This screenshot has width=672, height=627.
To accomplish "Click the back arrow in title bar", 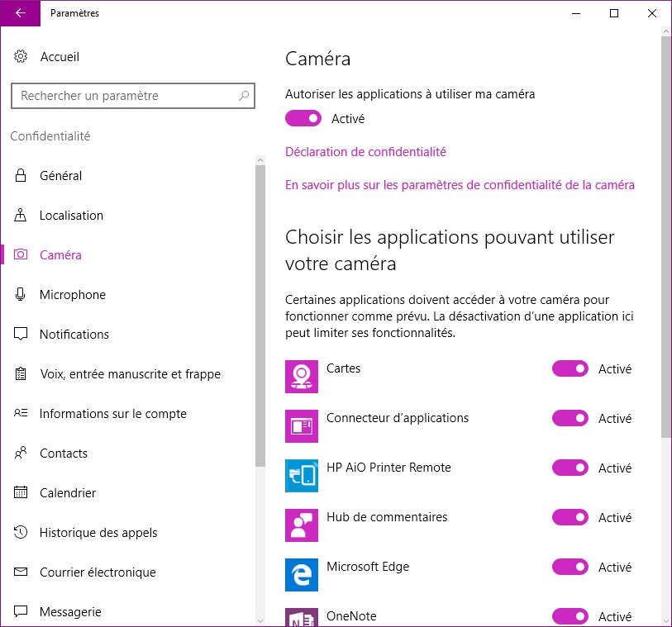I will [x=20, y=13].
